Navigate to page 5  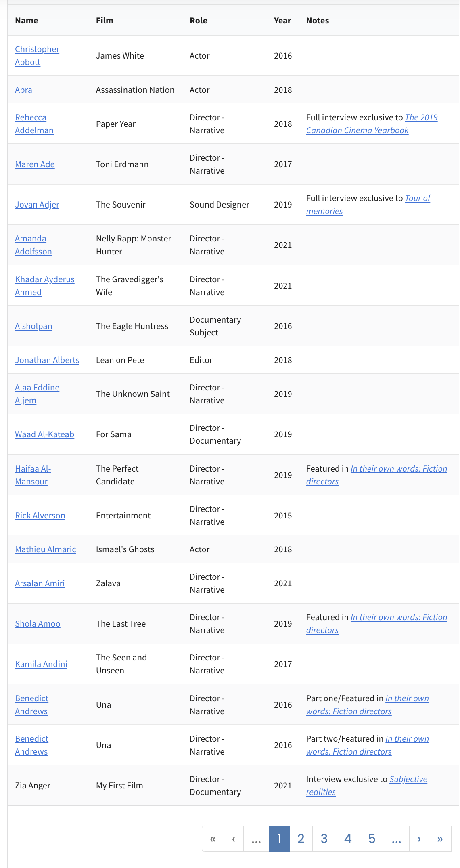372,839
